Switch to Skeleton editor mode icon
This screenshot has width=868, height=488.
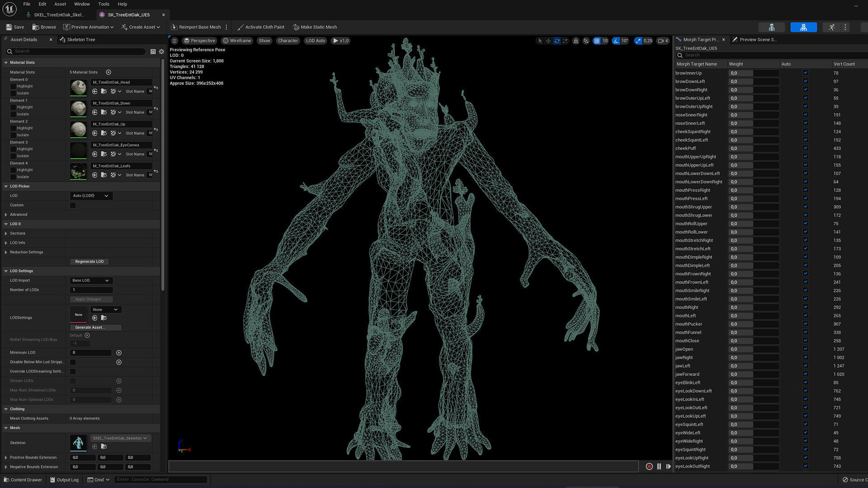[x=772, y=27]
